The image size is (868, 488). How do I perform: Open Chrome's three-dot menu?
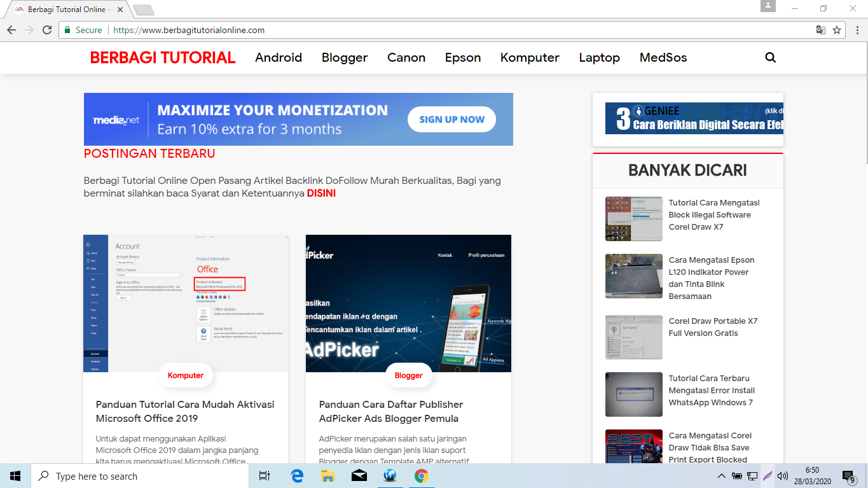(856, 30)
